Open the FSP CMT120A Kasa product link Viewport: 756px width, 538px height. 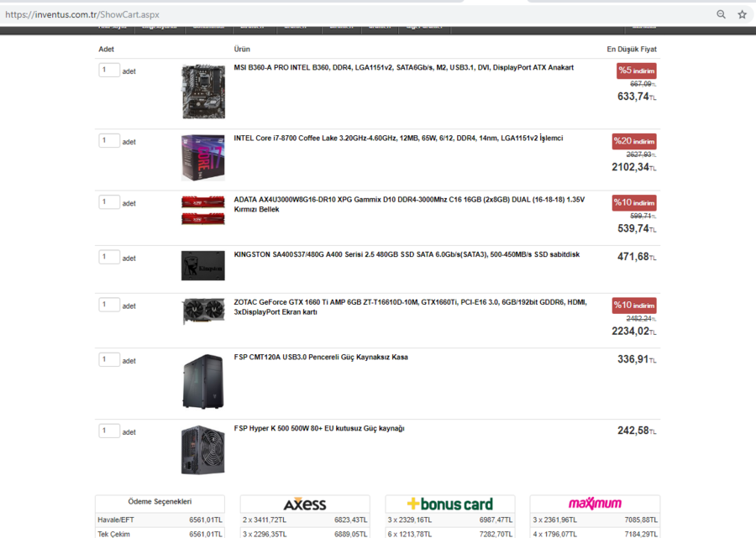coord(321,357)
